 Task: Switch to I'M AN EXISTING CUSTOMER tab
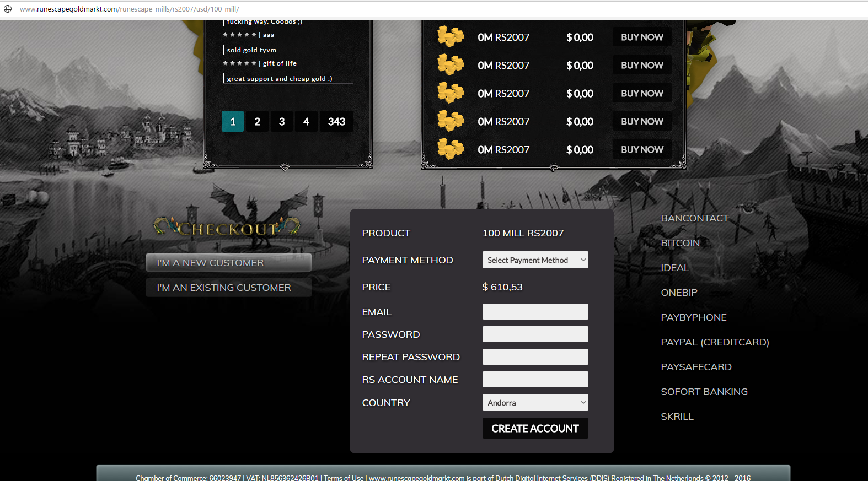tap(229, 288)
